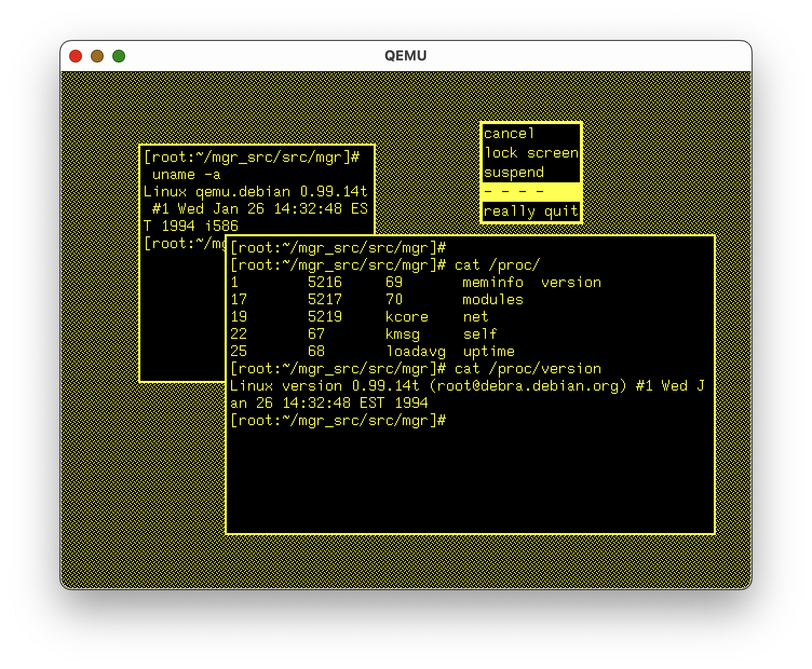Image resolution: width=812 pixels, height=669 pixels.
Task: Click loadavg in the proc listing
Action: click(x=416, y=351)
